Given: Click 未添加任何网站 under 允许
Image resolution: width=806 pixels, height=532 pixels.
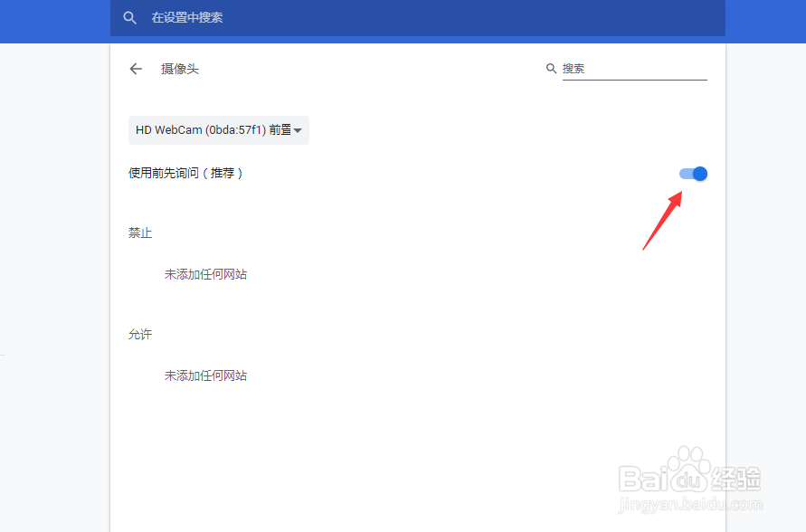Looking at the screenshot, I should point(207,375).
